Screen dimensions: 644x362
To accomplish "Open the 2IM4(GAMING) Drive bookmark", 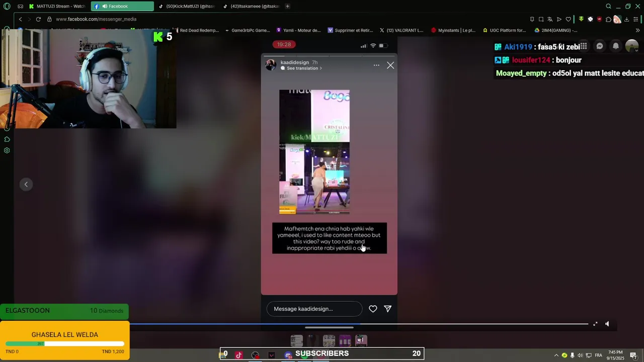I will click(556, 30).
